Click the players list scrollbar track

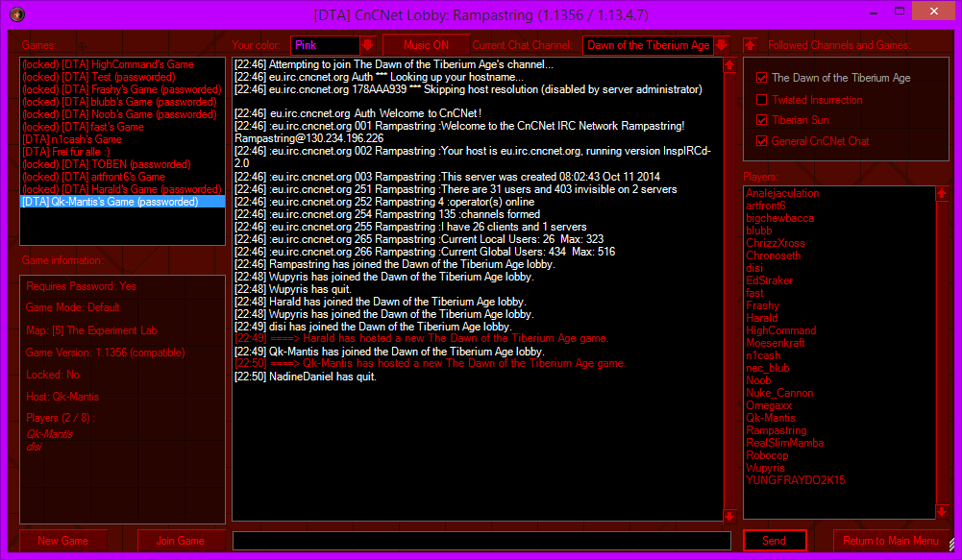pyautogui.click(x=942, y=353)
